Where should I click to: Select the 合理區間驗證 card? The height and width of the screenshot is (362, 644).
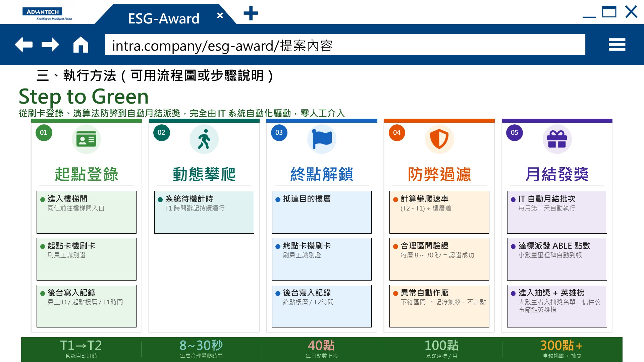click(439, 259)
